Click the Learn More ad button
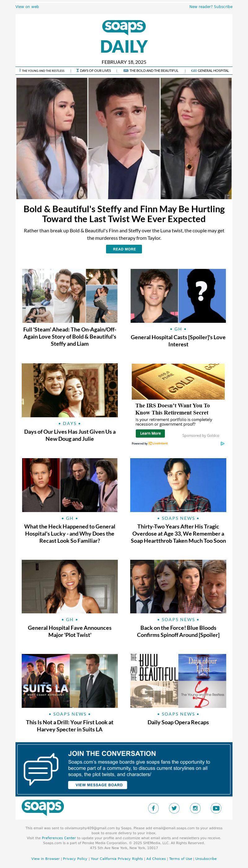This screenshot has width=248, height=868. click(x=150, y=433)
